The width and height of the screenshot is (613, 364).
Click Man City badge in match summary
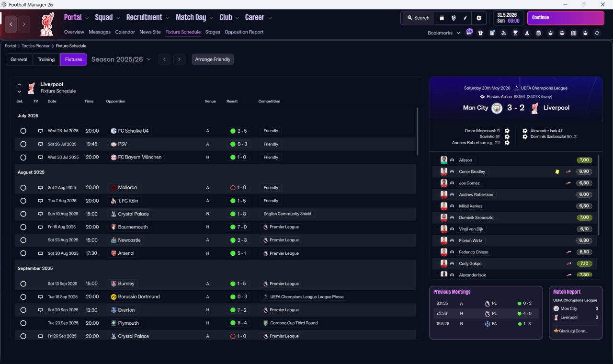pos(497,108)
